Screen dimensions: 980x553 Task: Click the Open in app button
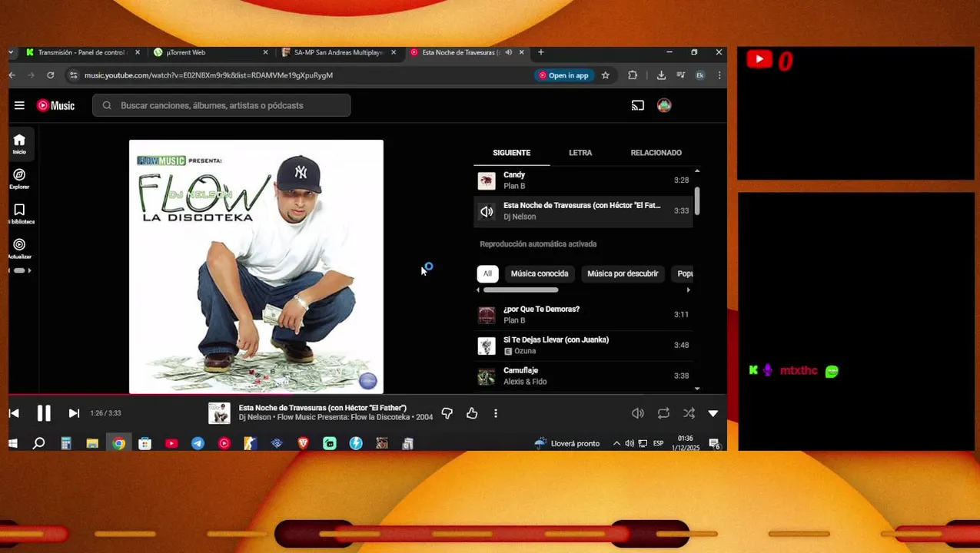563,75
